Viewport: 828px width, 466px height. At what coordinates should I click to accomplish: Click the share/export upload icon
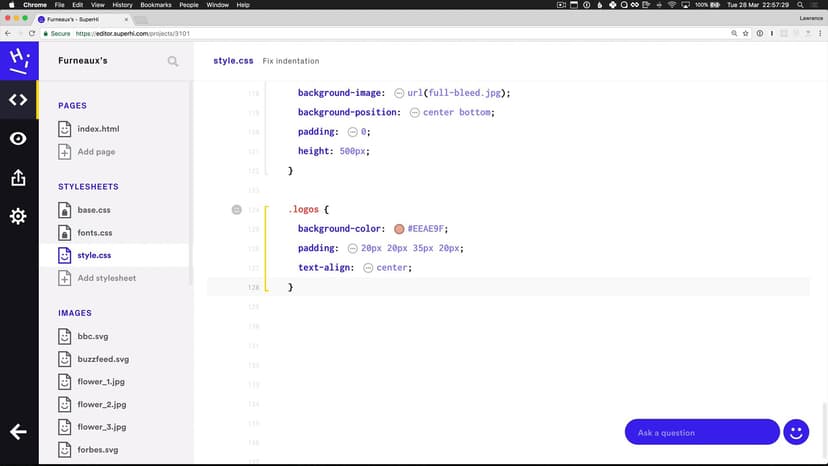18,178
